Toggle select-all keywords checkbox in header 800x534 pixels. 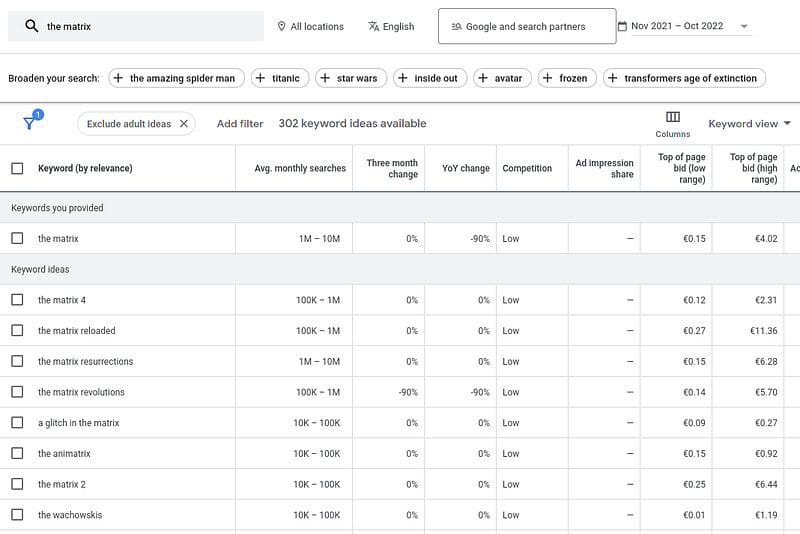tap(17, 168)
